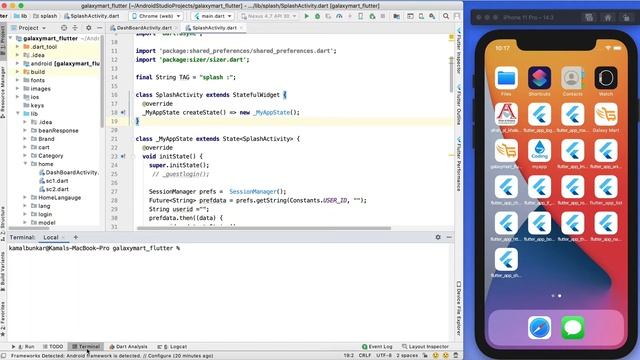The image size is (640, 360).
Task: Collapse the lib folder
Action: tap(18, 113)
